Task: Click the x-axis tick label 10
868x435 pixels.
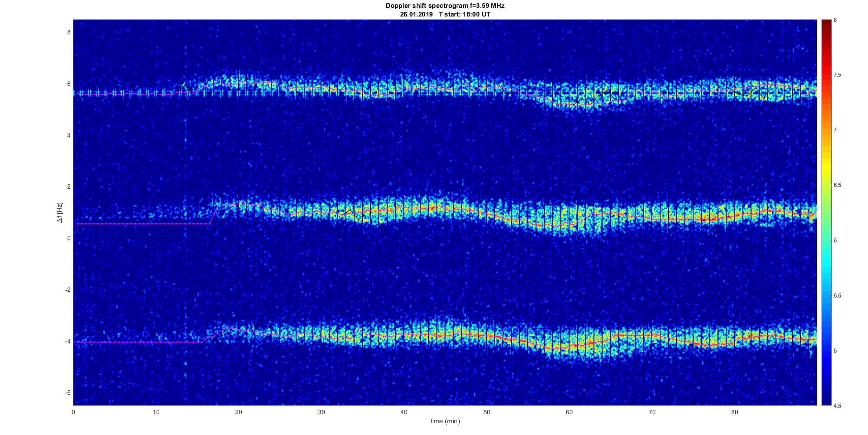Action: tap(156, 412)
